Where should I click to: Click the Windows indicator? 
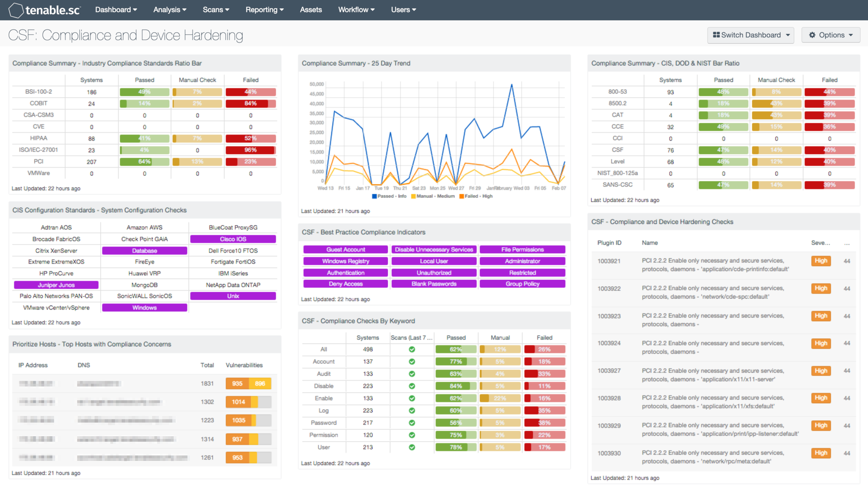(144, 308)
